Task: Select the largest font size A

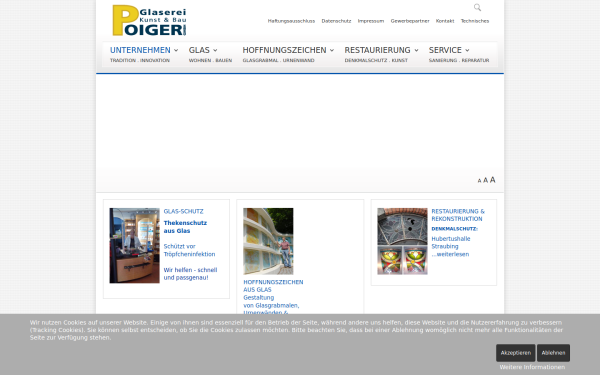Action: (492, 179)
